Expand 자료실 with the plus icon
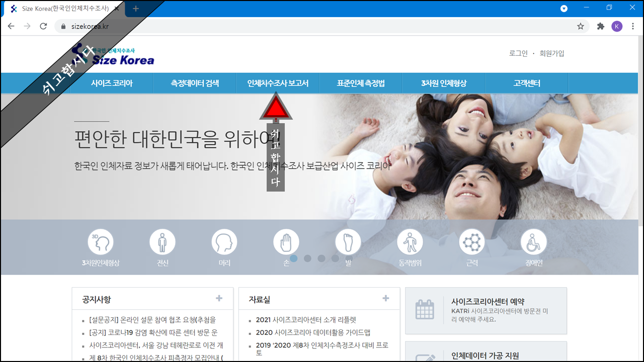 (385, 298)
